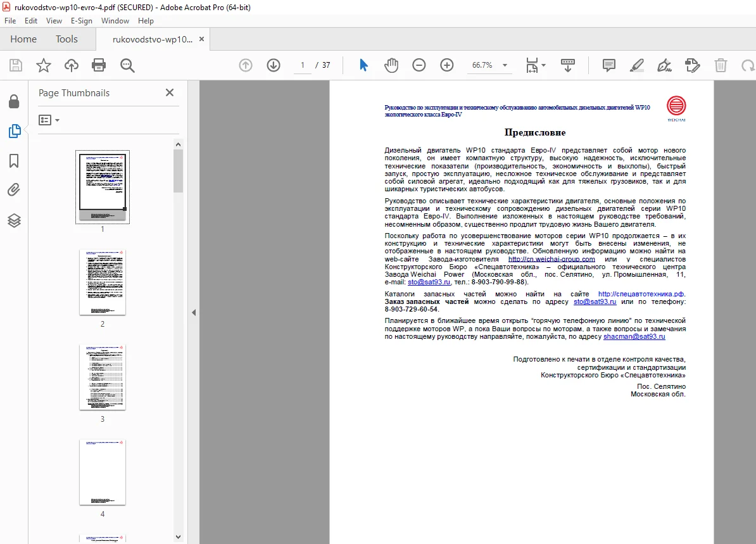Screen dimensions: 756x544
Task: Print the document using the printer icon
Action: click(x=99, y=65)
